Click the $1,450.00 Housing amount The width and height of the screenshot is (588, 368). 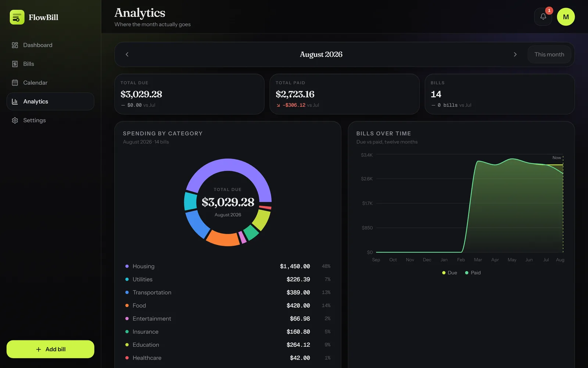tap(295, 266)
